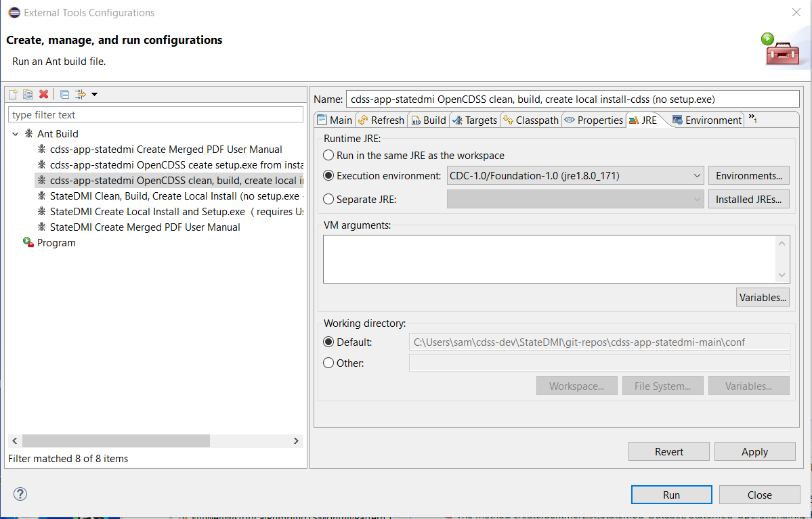Click the filter launch configurations icon
Screen dimensions: 812x519
81,94
